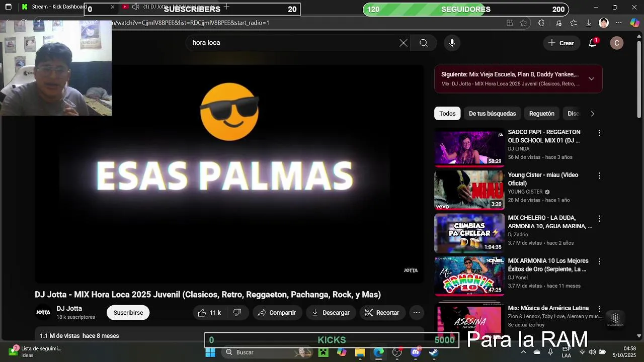Clear the YouTube search text with the X

pos(404,43)
